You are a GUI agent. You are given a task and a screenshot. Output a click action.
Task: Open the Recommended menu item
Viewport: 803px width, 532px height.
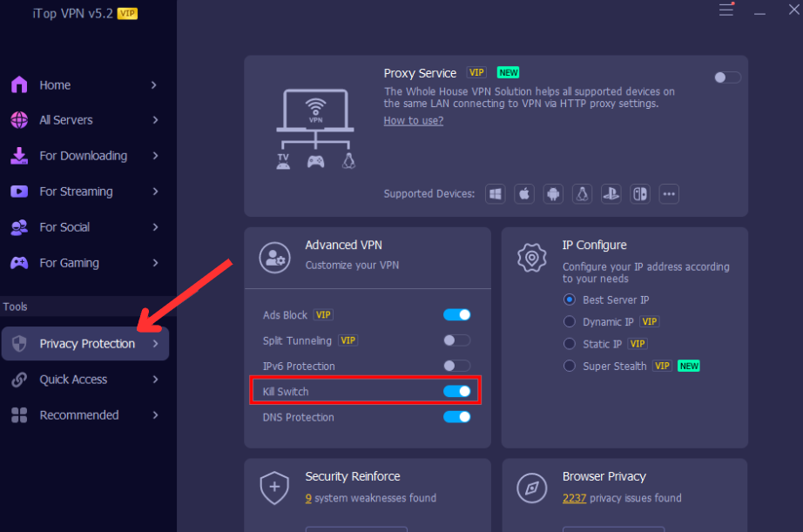click(x=85, y=415)
